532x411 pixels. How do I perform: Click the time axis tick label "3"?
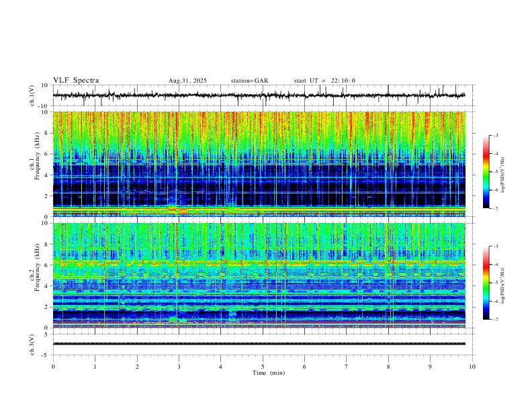click(x=179, y=367)
